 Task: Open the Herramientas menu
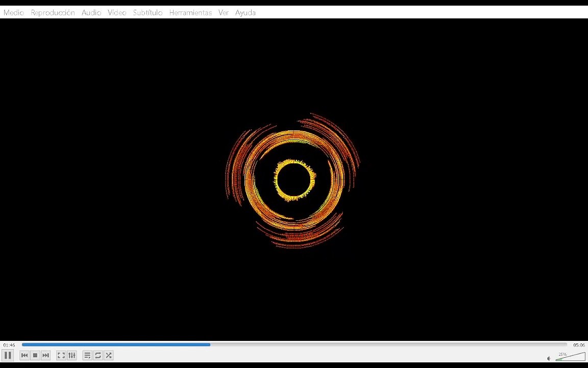pyautogui.click(x=190, y=12)
